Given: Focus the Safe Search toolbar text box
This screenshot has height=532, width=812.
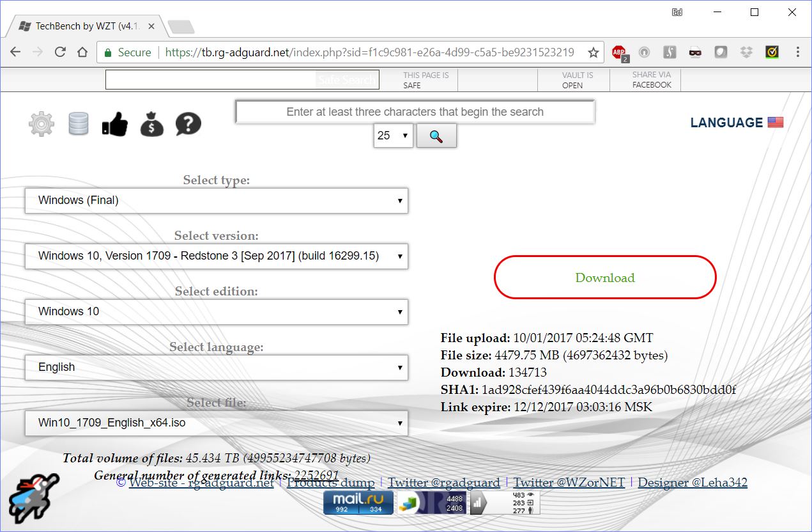Looking at the screenshot, I should click(x=211, y=80).
